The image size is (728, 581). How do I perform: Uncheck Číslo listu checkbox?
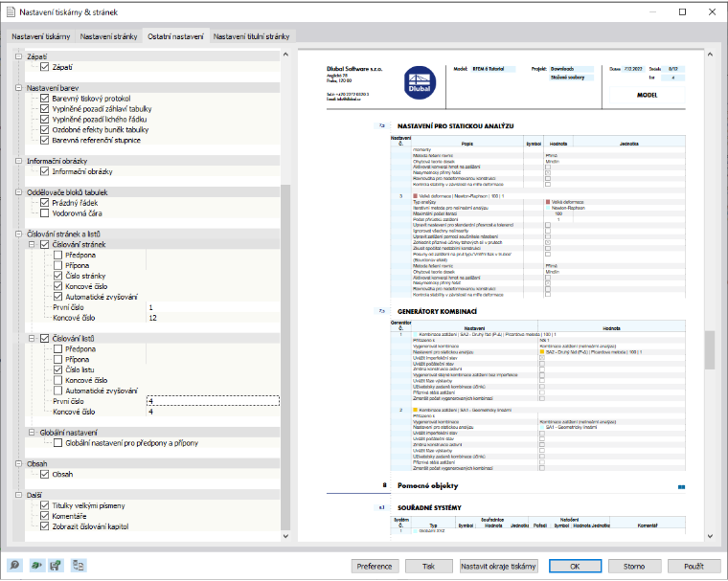click(x=58, y=369)
